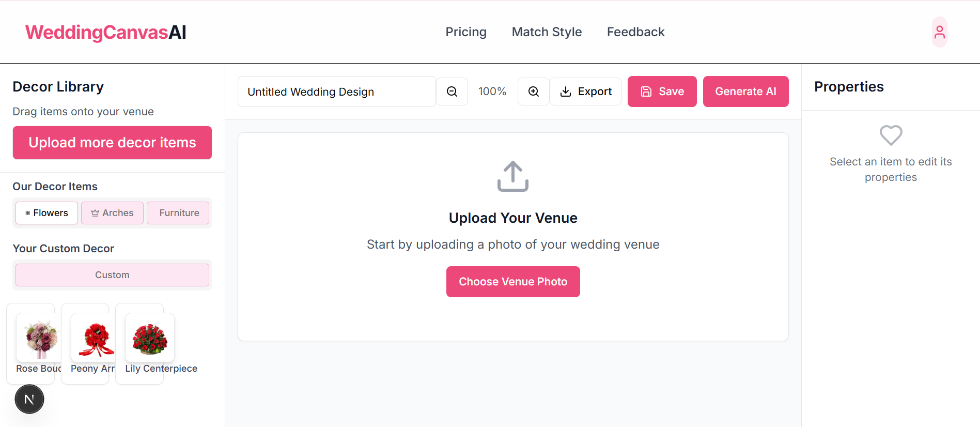The image size is (980, 427).
Task: Select the Flowers decor tab
Action: coord(47,213)
